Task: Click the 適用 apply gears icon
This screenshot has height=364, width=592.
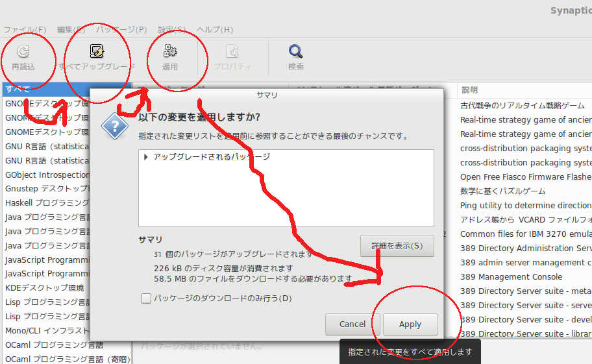Action: (x=170, y=51)
